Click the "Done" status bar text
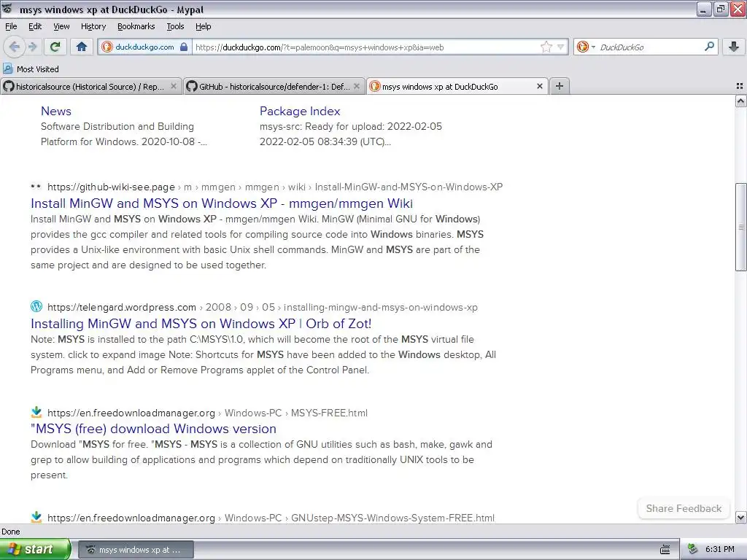This screenshot has width=747, height=560. (x=10, y=532)
